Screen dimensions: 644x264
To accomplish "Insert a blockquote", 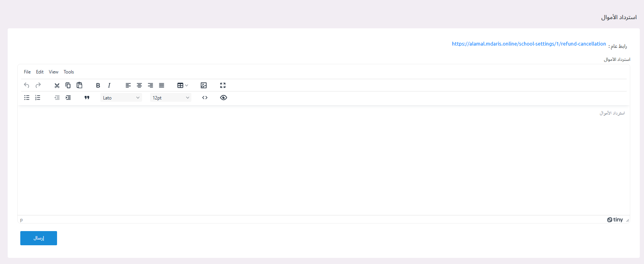I will click(x=87, y=98).
